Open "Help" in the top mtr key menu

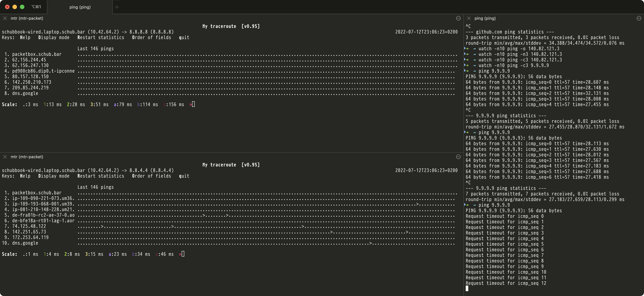[25, 37]
